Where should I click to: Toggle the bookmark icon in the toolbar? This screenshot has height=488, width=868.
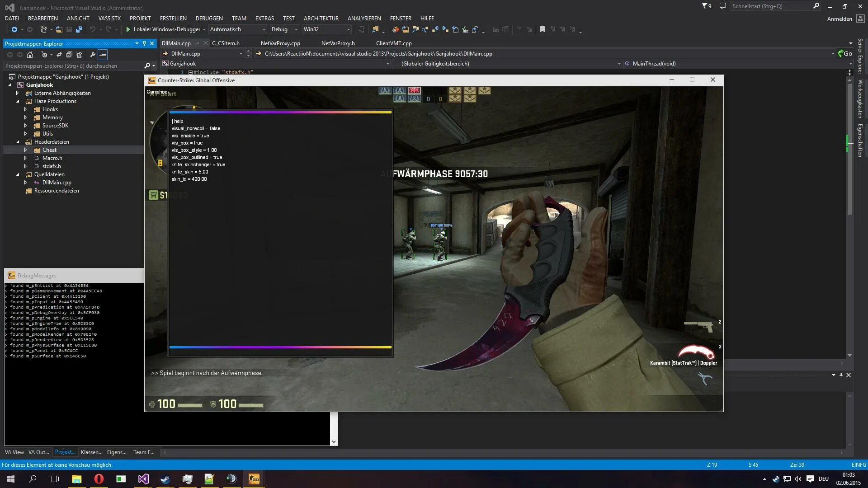click(x=542, y=29)
